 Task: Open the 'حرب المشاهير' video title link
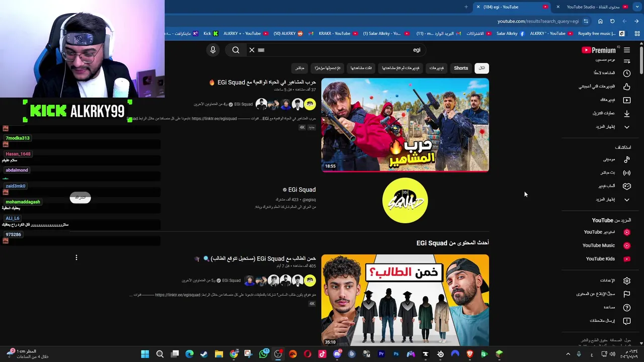[263, 82]
